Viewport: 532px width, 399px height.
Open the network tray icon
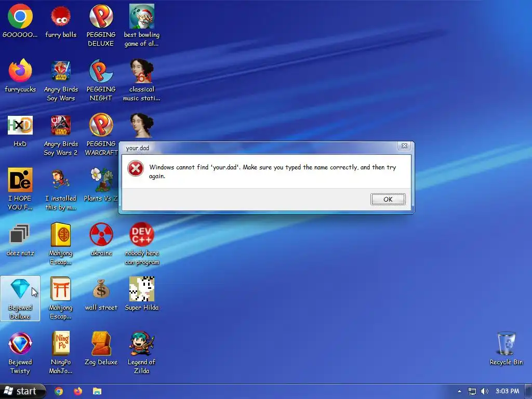[x=472, y=391]
